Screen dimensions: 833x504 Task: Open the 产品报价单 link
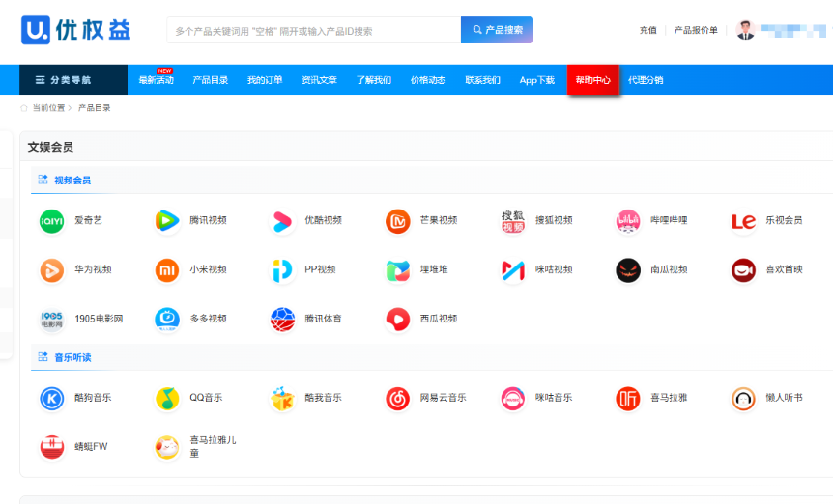[696, 30]
